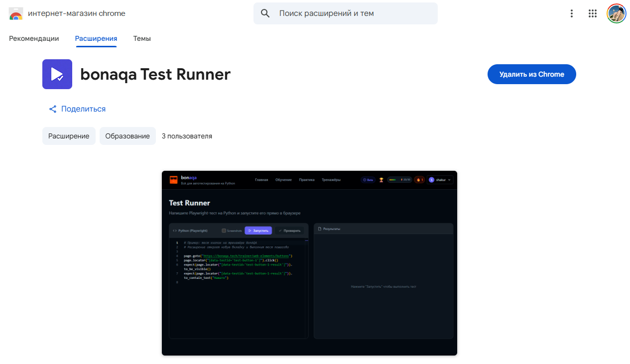Switch to the Темы tab
630x364 pixels.
pyautogui.click(x=142, y=38)
